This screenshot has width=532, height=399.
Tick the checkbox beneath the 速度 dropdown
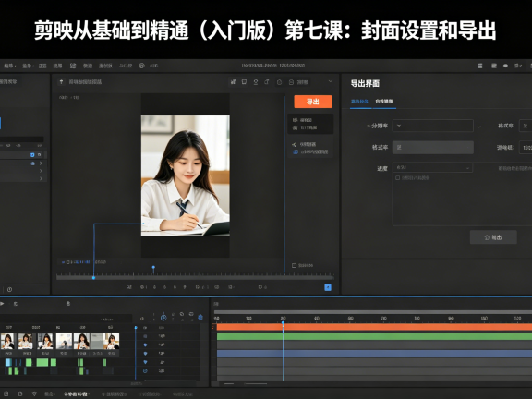(398, 177)
